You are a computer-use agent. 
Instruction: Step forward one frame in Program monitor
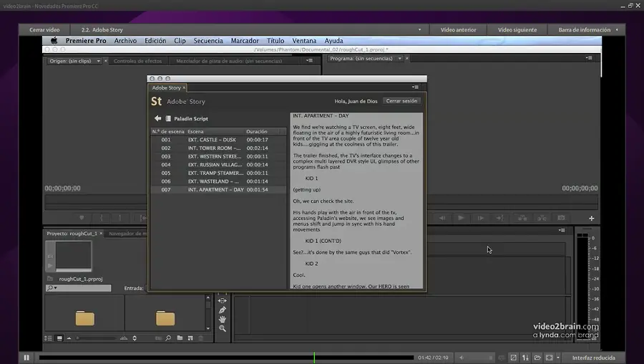point(480,218)
